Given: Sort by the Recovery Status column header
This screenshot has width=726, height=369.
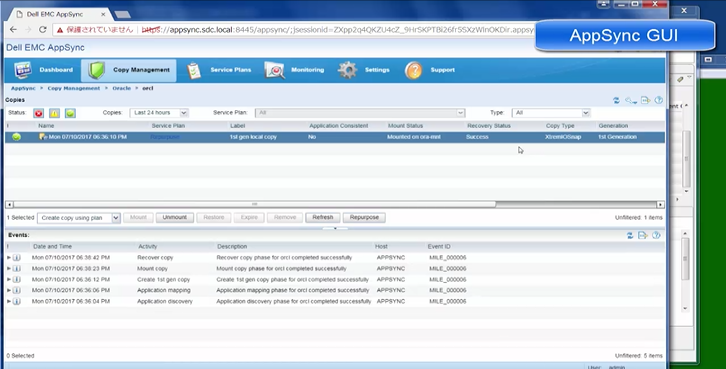Looking at the screenshot, I should point(489,126).
